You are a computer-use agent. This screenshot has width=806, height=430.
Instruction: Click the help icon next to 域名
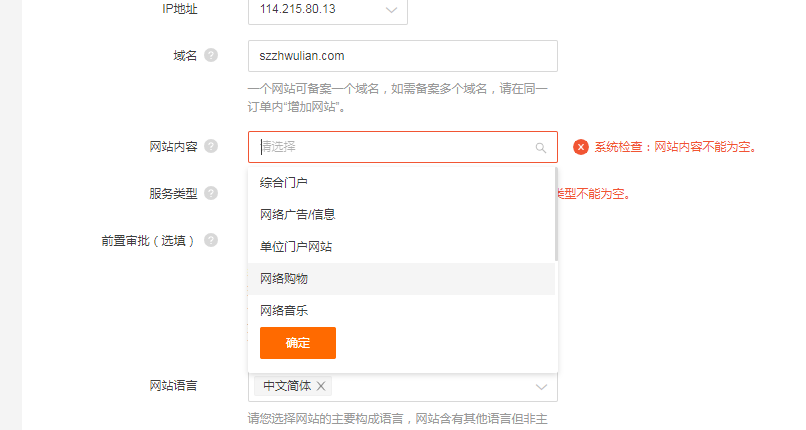pos(211,55)
